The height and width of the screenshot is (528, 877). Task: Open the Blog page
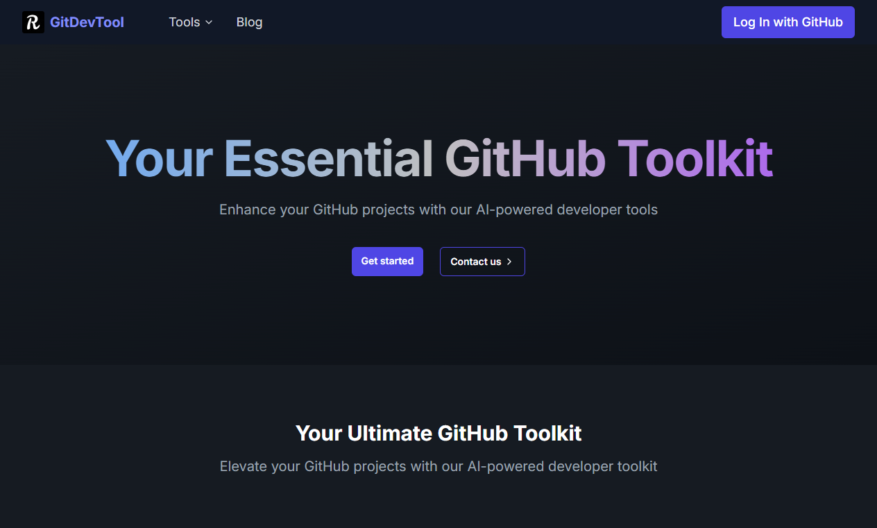[249, 22]
